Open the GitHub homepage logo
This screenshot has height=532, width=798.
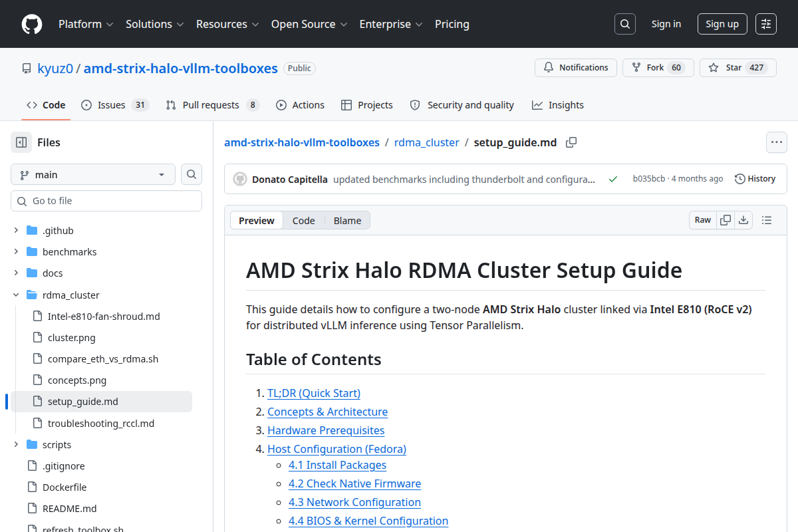pyautogui.click(x=32, y=24)
